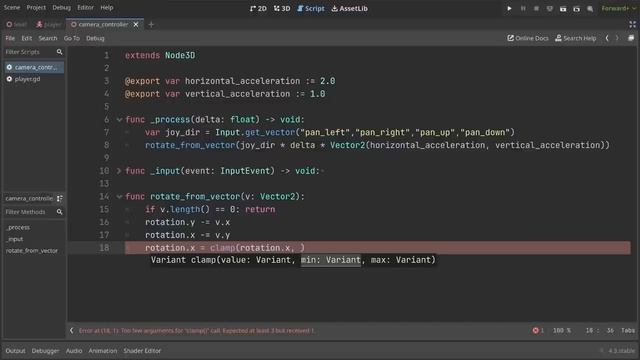Open 100 % zoom level
Screen dimensions: 640x360
(x=562, y=331)
